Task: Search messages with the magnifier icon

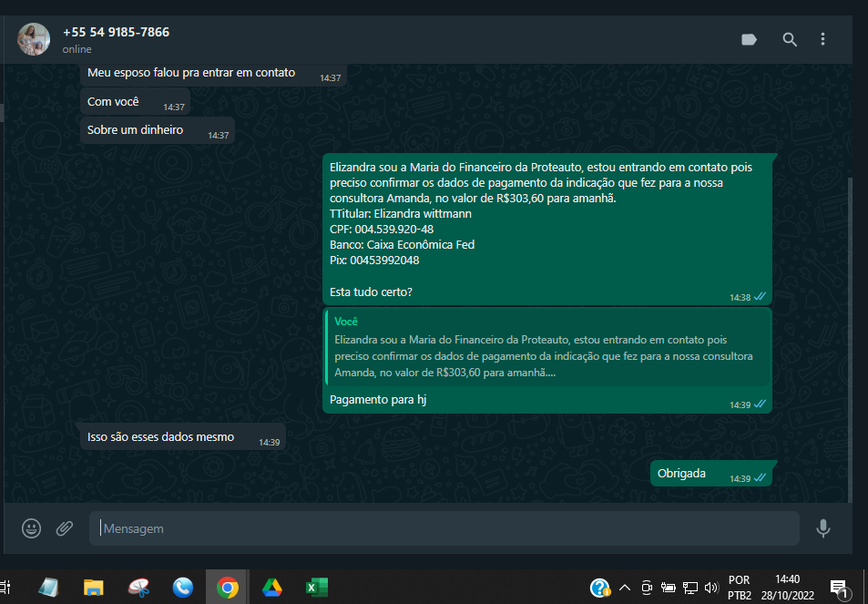Action: coord(790,39)
